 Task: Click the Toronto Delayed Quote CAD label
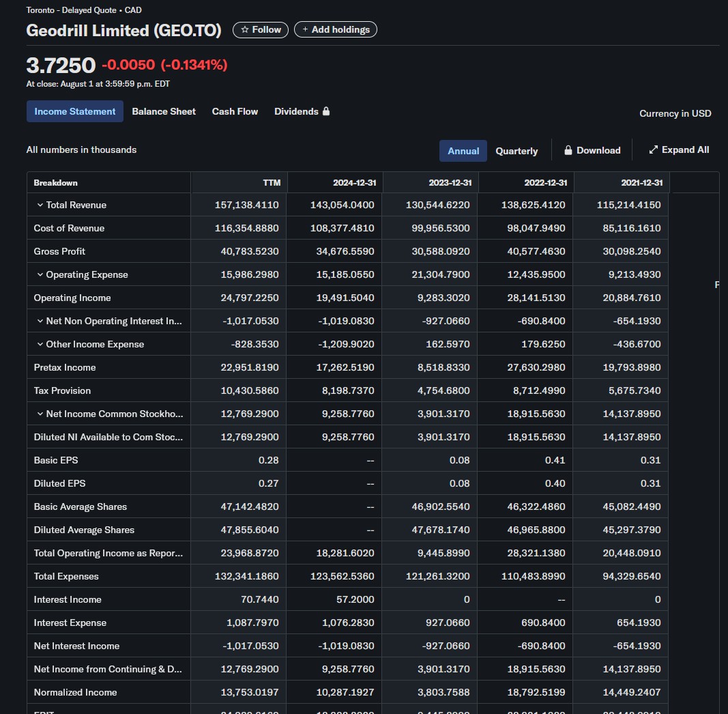pyautogui.click(x=84, y=10)
